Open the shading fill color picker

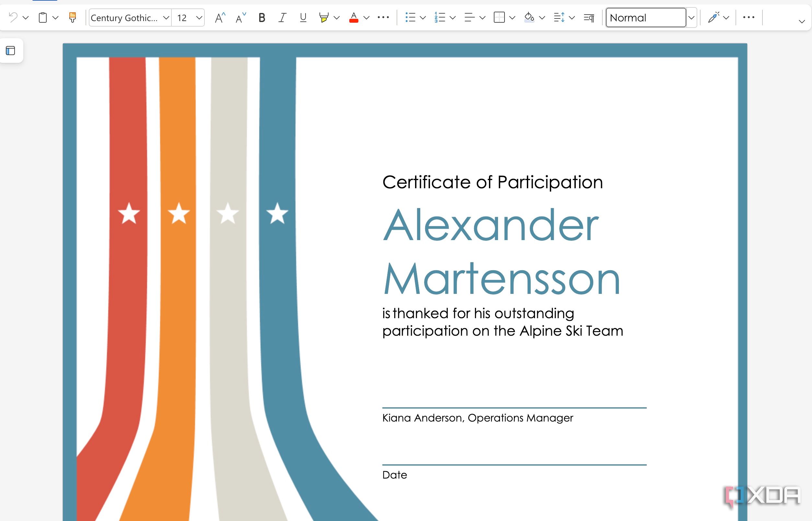[530, 17]
